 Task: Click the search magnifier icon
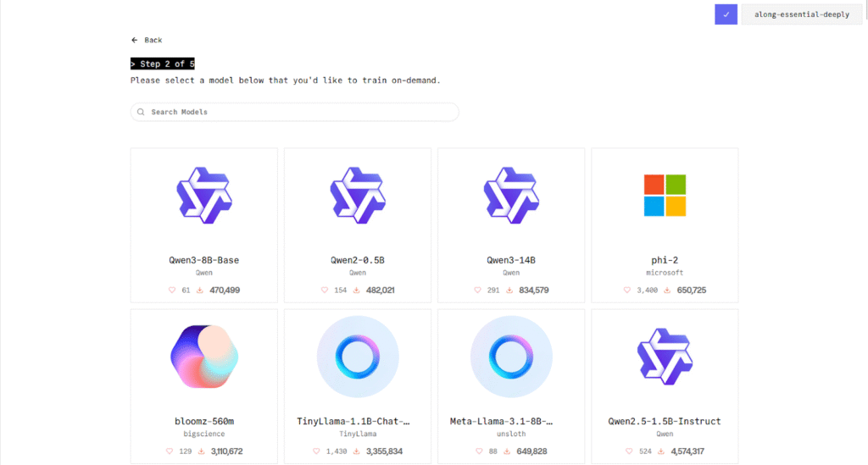141,112
